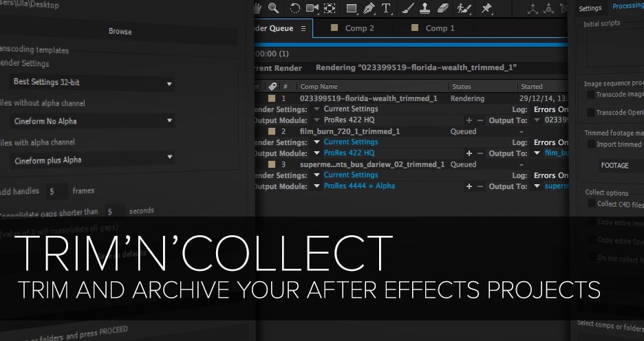Click the Consolidate gaps seconds field
644x341 pixels.
coord(114,212)
